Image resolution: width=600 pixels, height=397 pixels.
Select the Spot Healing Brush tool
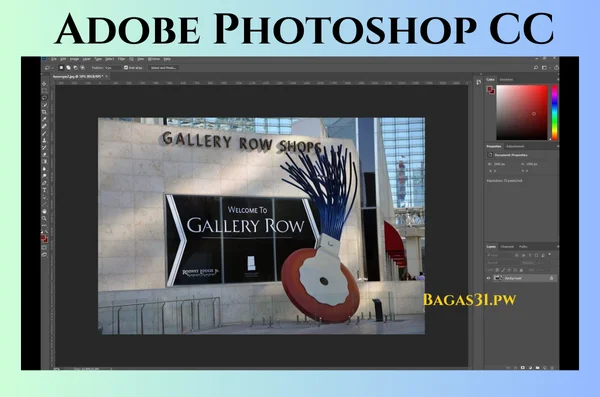click(x=44, y=126)
